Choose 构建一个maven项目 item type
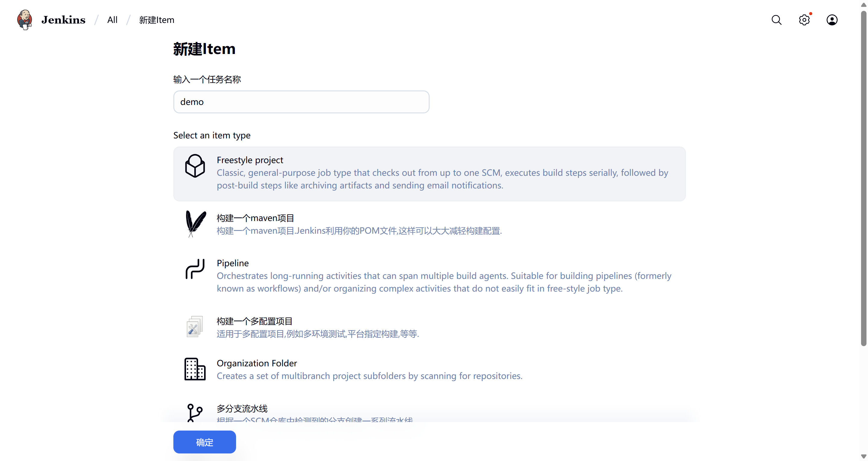Viewport: 868px width, 461px height. pos(255,218)
